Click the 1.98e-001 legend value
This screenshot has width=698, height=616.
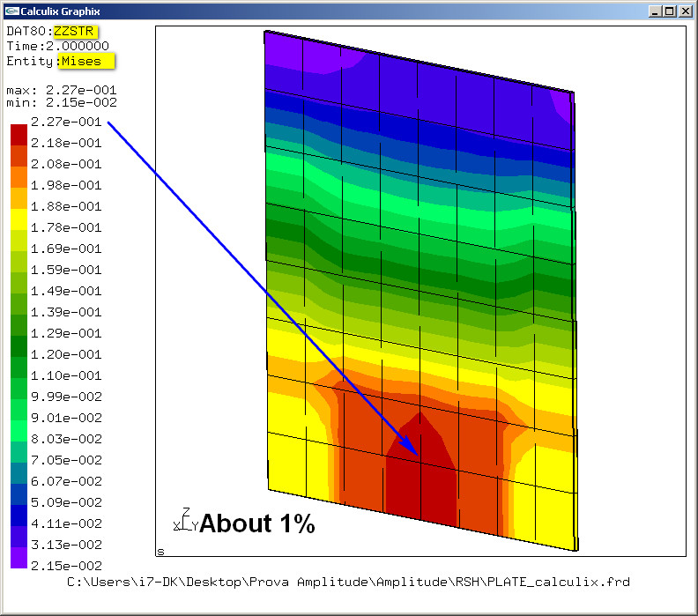click(x=66, y=185)
